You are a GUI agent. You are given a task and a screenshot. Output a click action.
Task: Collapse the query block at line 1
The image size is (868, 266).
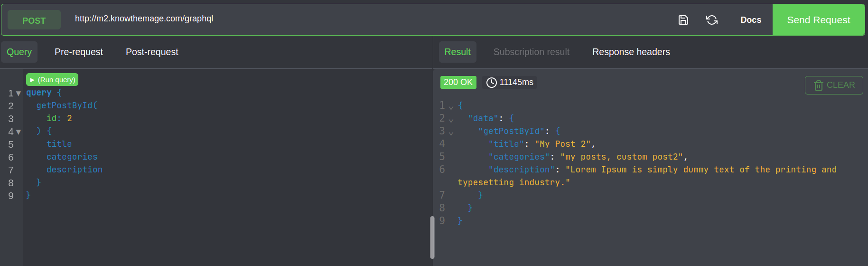[x=19, y=94]
